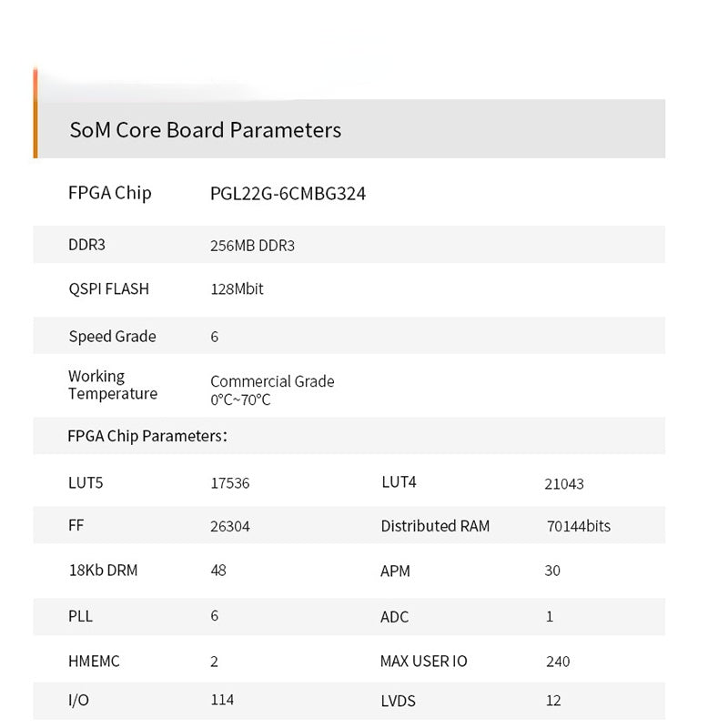Select the Commercial Grade temperature text
728x728 pixels.
click(272, 382)
